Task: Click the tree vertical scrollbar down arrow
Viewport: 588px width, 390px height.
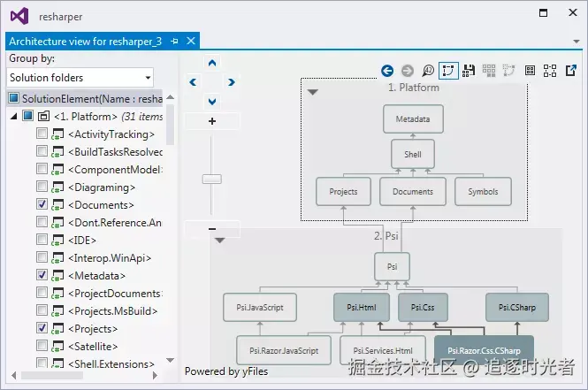Action: [x=171, y=360]
